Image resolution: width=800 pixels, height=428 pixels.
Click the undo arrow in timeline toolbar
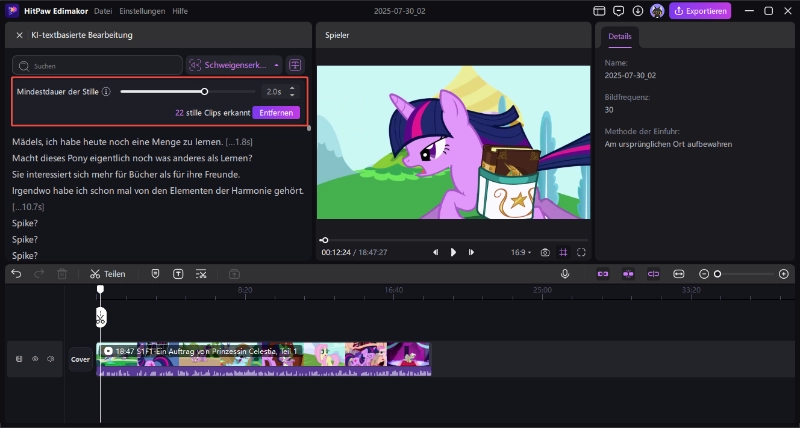16,274
